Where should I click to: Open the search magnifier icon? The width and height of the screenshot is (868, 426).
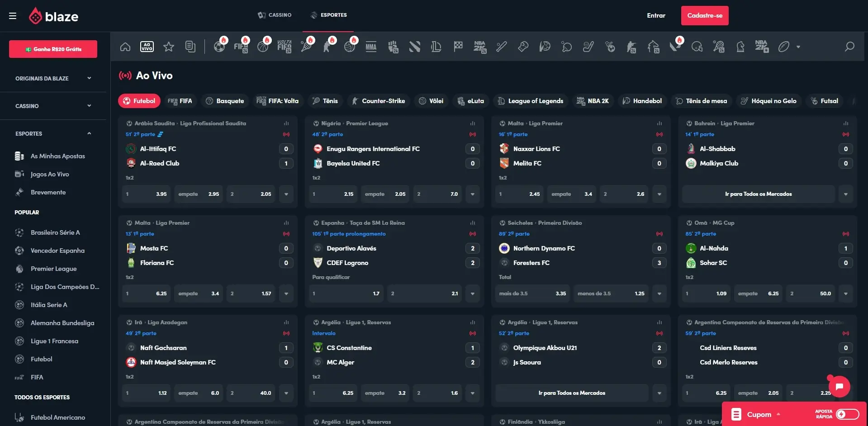[x=849, y=47]
